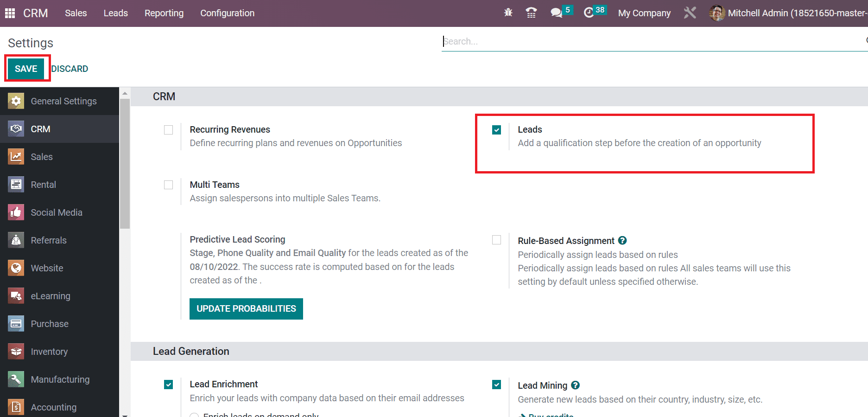Enable the Multi Teams checkbox

point(168,185)
